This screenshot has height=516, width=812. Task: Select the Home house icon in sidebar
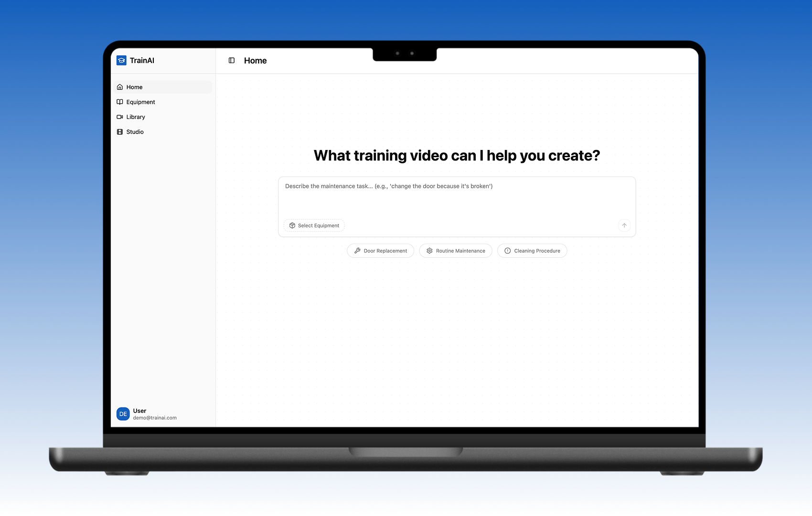[120, 87]
